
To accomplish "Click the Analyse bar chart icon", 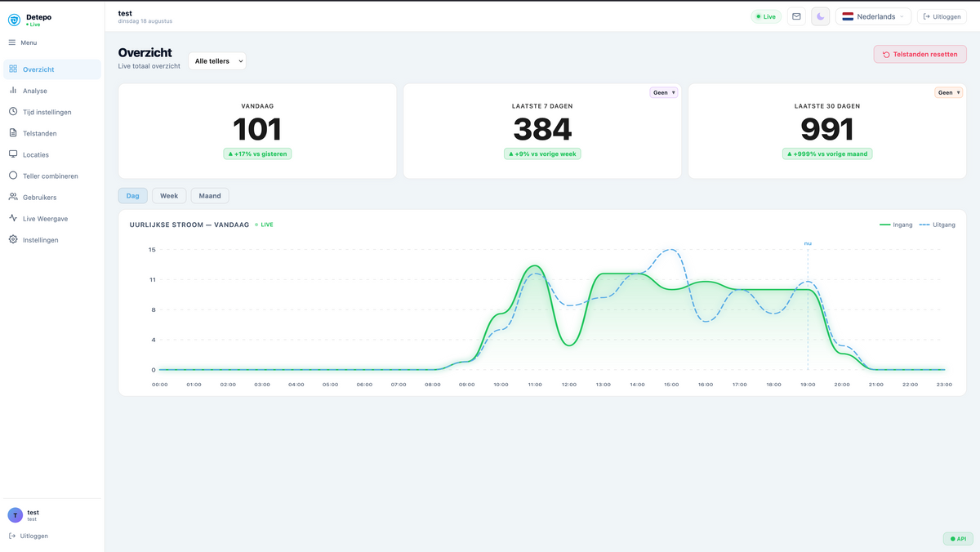I will click(x=13, y=91).
